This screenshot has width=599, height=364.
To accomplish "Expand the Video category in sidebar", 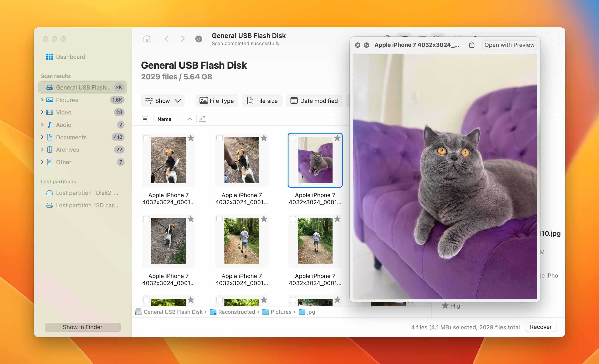I will click(x=42, y=112).
